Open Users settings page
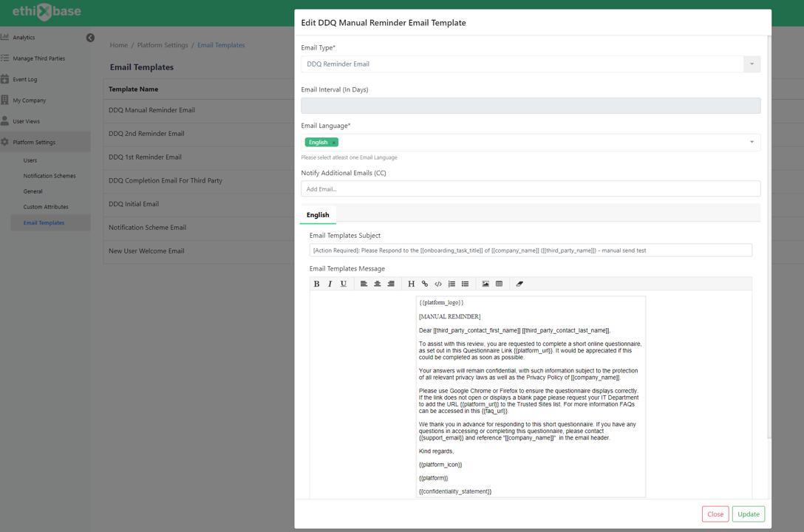The width and height of the screenshot is (804, 532). pos(30,160)
